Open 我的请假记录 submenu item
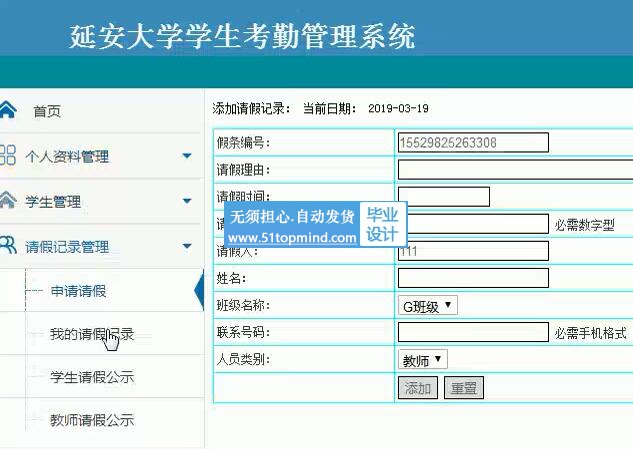633x449 pixels. 92,334
